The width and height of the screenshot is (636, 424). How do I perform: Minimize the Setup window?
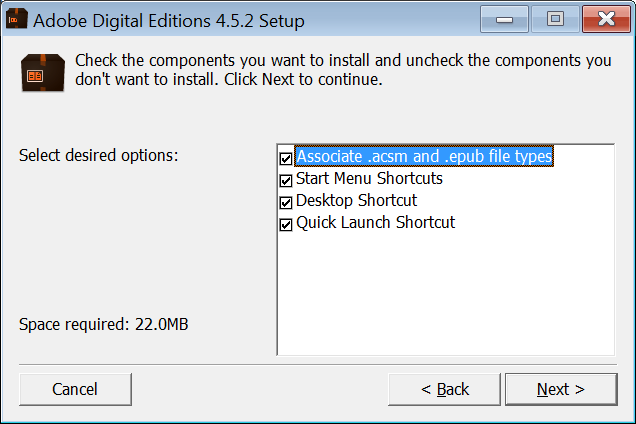click(x=503, y=18)
